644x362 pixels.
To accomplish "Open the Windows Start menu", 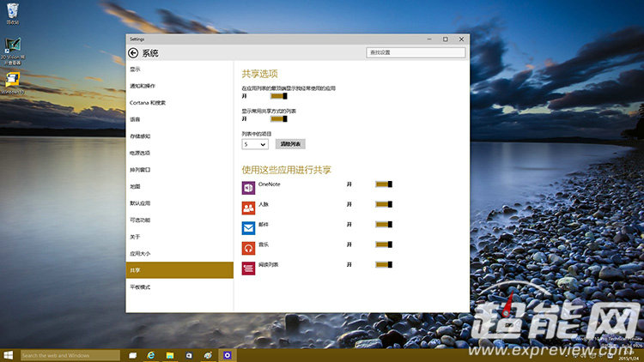I will click(x=9, y=354).
